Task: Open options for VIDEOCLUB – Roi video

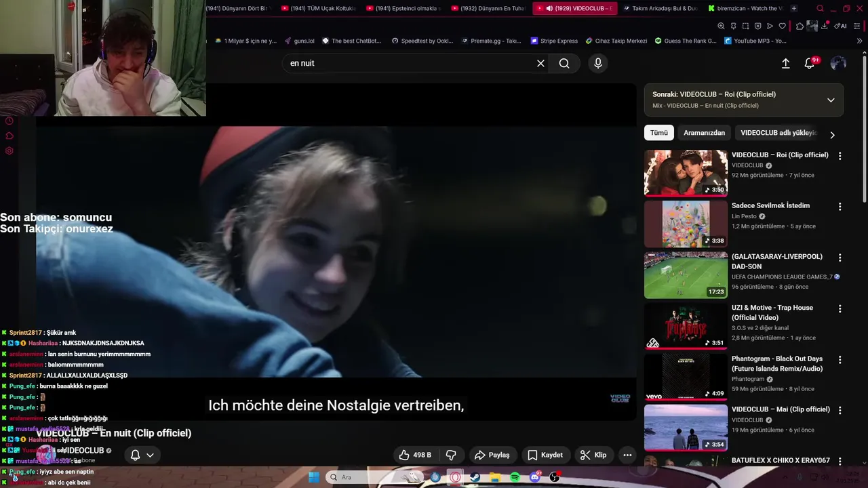Action: [840, 156]
